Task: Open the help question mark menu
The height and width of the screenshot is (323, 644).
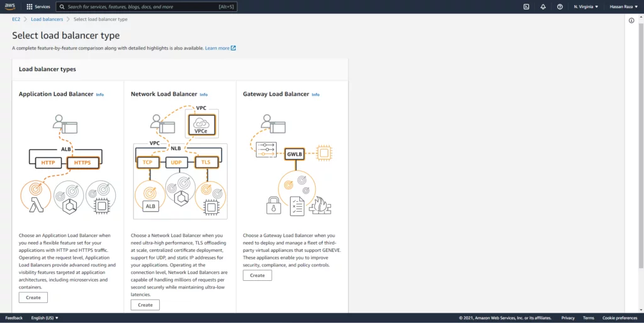Action: pyautogui.click(x=560, y=6)
